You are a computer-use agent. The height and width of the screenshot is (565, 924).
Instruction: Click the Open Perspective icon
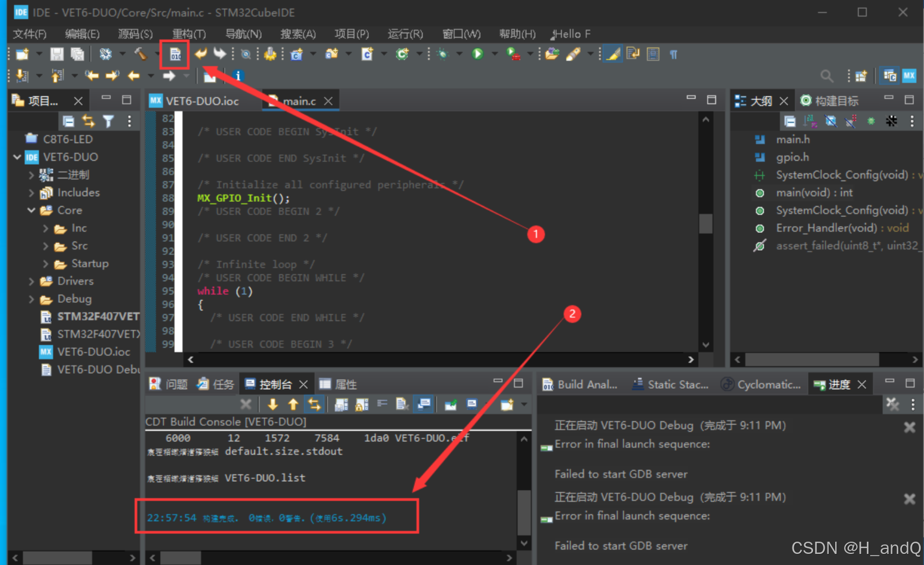pos(861,75)
